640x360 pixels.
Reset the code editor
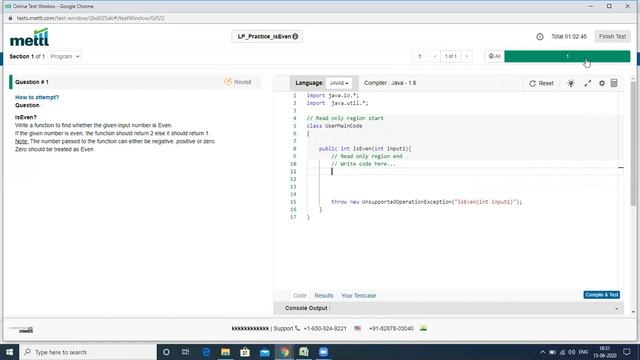[541, 83]
